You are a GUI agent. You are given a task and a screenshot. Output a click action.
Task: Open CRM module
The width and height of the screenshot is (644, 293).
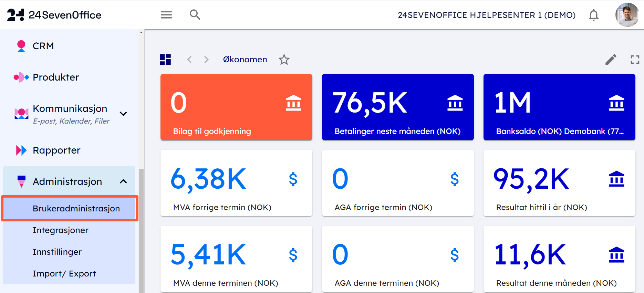pyautogui.click(x=43, y=46)
